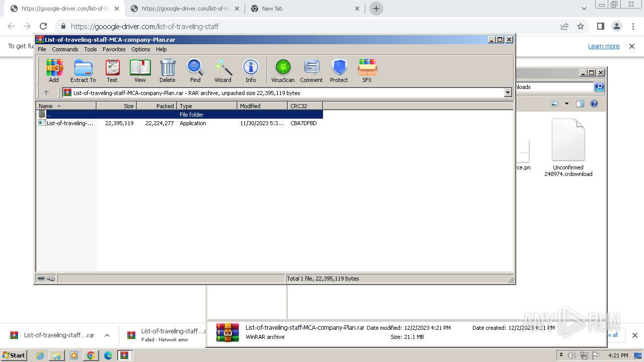
Task: Run the Test archive tool
Action: 112,70
